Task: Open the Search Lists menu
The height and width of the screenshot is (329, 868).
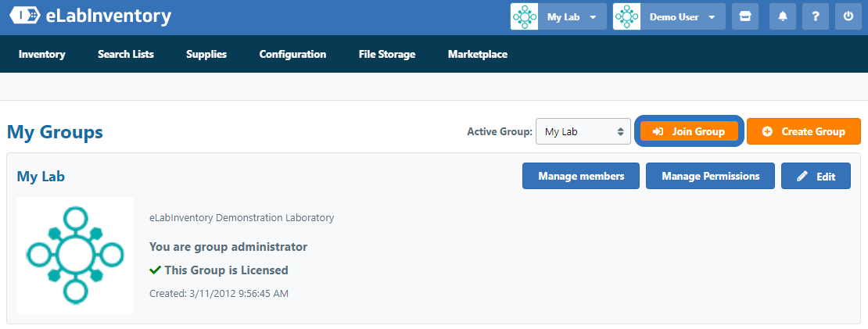Action: 126,55
